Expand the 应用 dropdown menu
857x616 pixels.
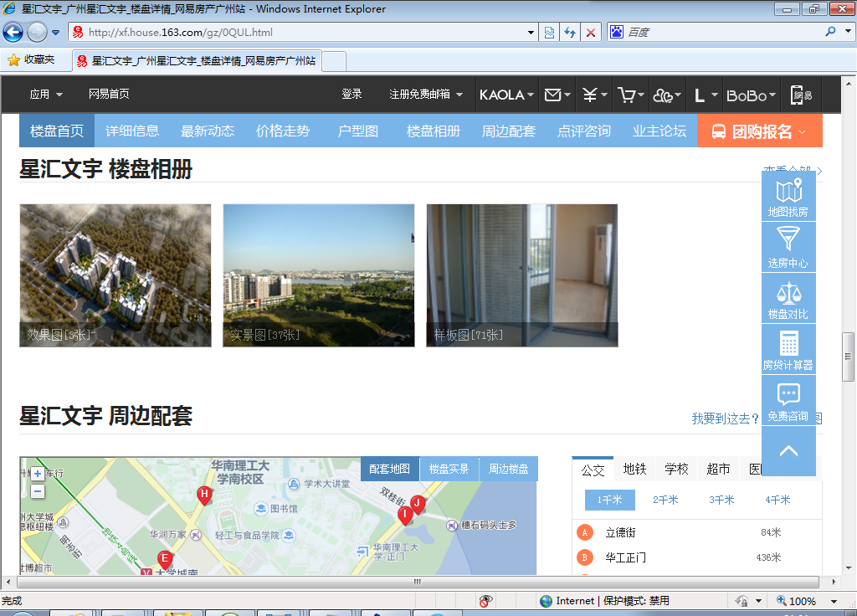pyautogui.click(x=46, y=95)
